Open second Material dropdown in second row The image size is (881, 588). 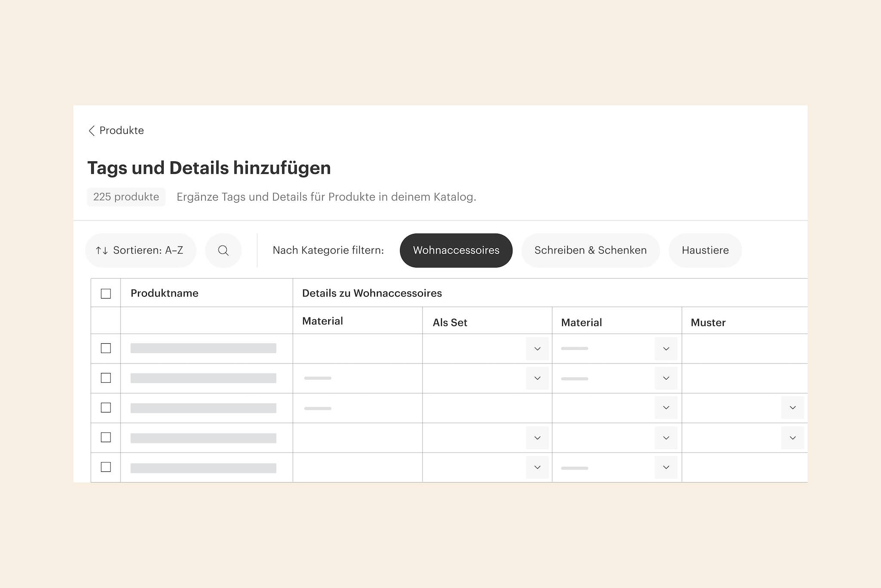click(x=665, y=378)
